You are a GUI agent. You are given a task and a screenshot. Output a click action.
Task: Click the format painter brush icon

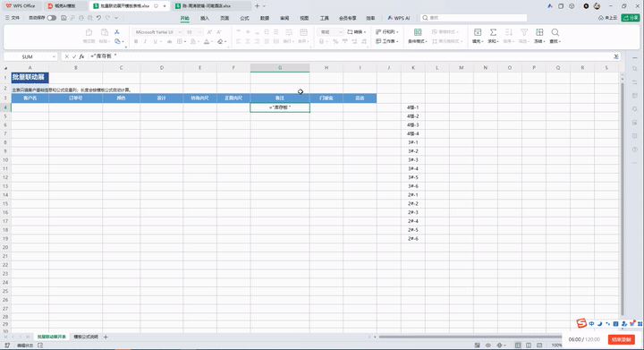89,32
